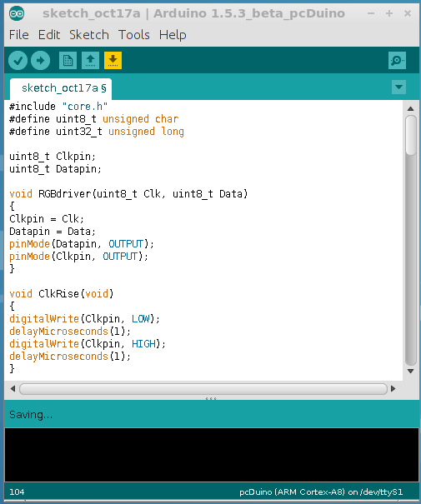Open the Help menu
The image size is (421, 504).
pos(173,35)
